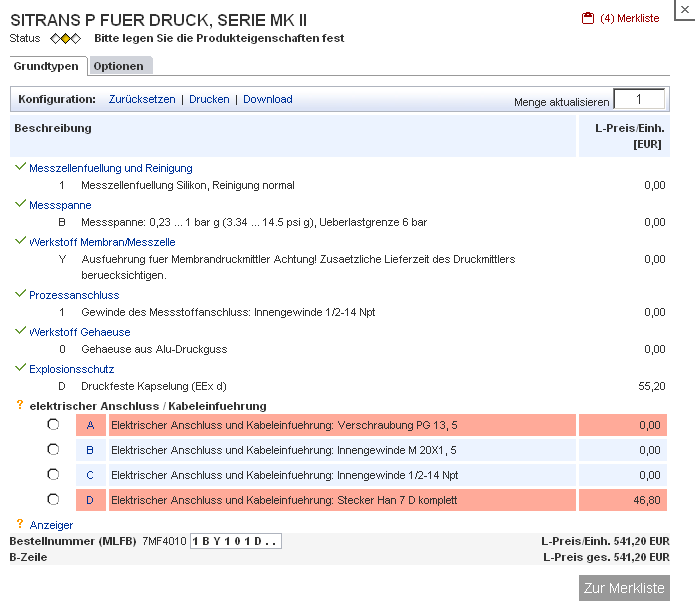Open Messzellenfuellung und Reinigung section
The height and width of the screenshot is (611, 695).
[111, 168]
